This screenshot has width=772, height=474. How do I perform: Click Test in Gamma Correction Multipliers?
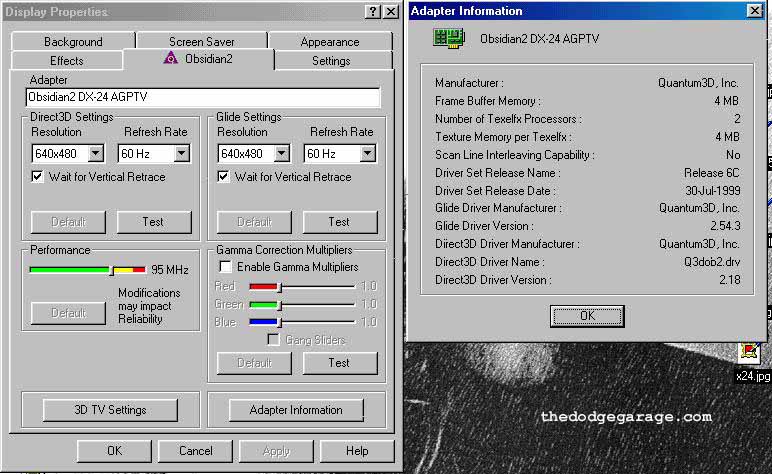pos(340,363)
